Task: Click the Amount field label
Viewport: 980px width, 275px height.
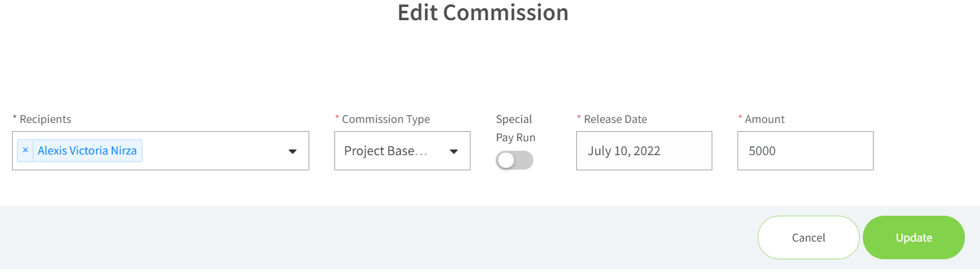Action: 765,119
